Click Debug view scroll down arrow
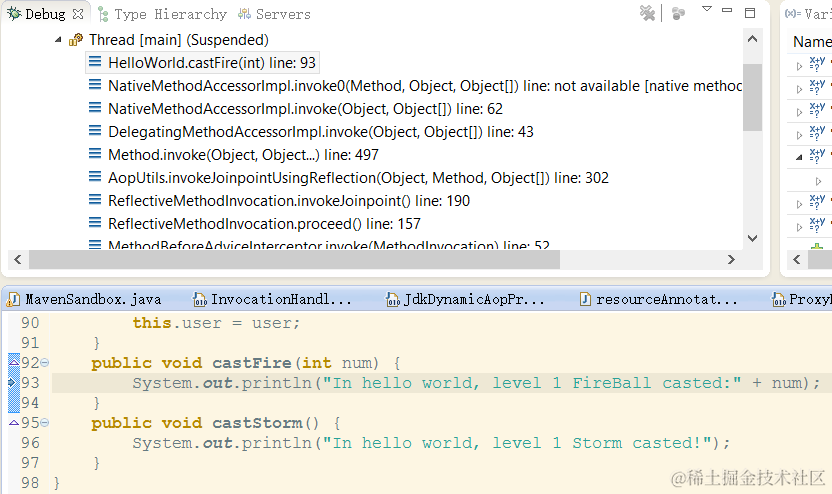 [x=752, y=238]
